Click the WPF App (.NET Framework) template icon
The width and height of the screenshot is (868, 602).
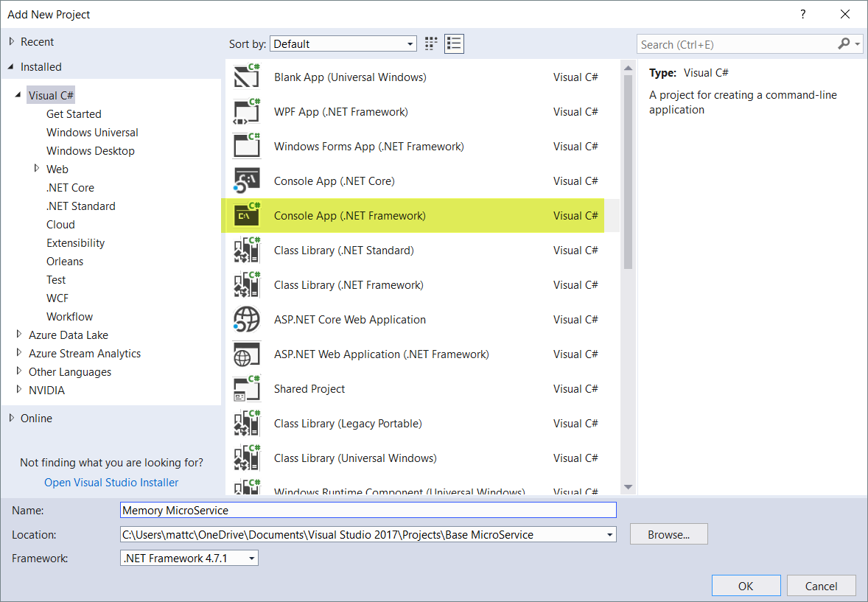(247, 111)
